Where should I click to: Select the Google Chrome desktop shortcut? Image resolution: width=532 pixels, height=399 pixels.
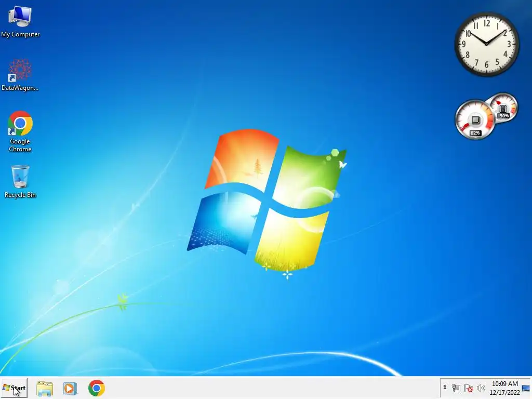[x=20, y=131]
